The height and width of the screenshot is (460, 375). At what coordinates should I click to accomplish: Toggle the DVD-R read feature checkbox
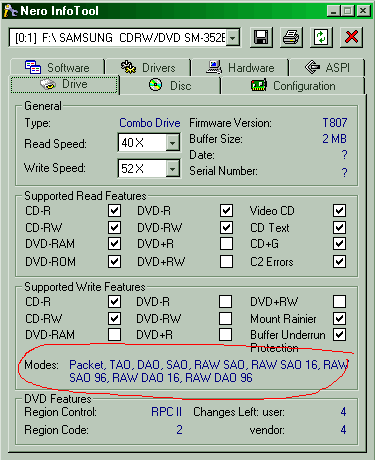click(226, 211)
